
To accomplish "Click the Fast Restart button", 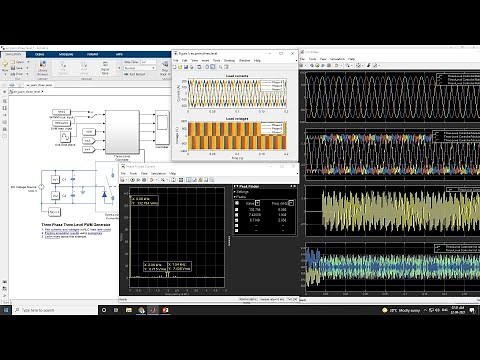I will coord(135,74).
